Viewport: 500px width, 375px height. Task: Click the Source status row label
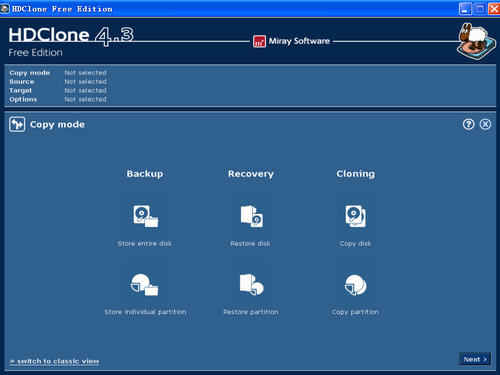22,82
